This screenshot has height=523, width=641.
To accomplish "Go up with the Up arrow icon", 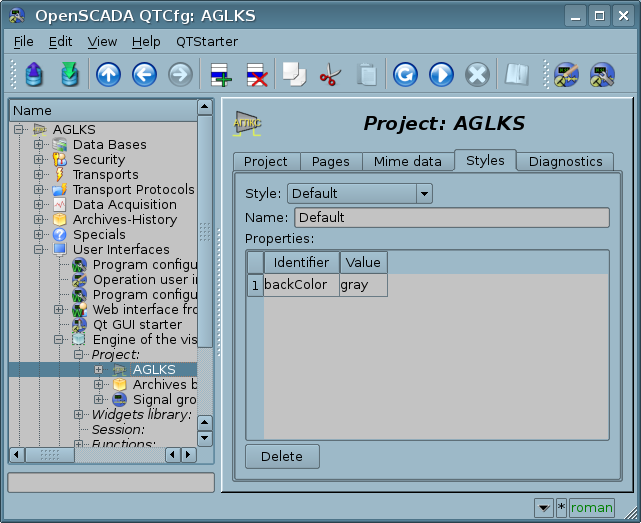I will coord(108,75).
